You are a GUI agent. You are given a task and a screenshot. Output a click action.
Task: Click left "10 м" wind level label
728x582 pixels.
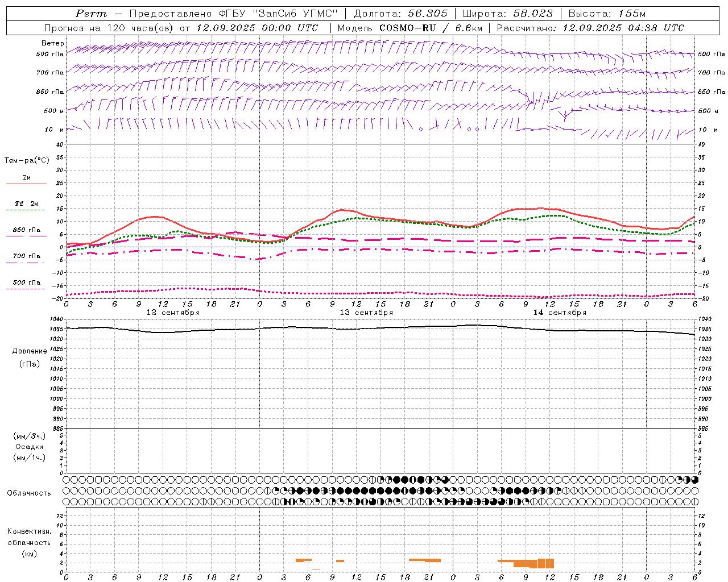click(x=55, y=130)
